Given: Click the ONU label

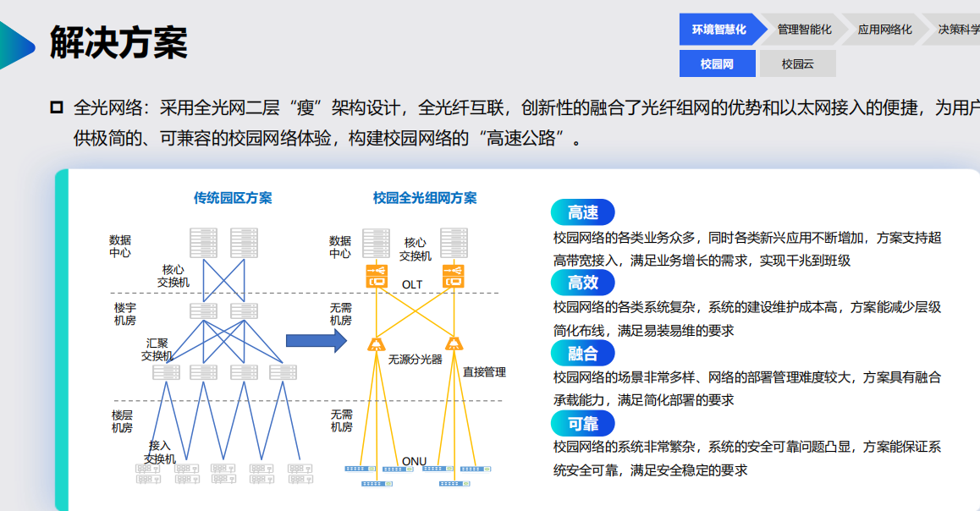Looking at the screenshot, I should click(414, 461).
